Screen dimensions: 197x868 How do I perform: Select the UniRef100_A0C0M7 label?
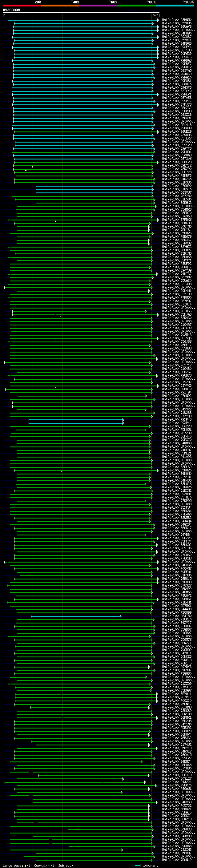(x=177, y=569)
